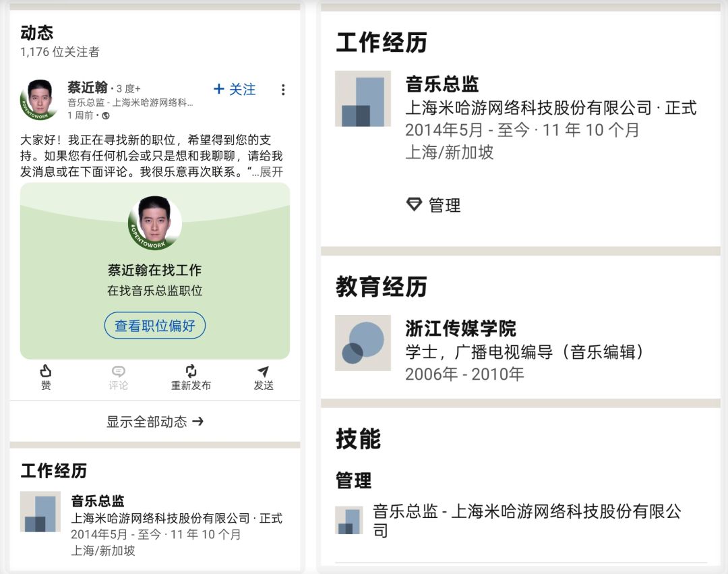This screenshot has height=574, width=728.
Task: Open 浙江传媒学院 school name
Action: click(460, 328)
